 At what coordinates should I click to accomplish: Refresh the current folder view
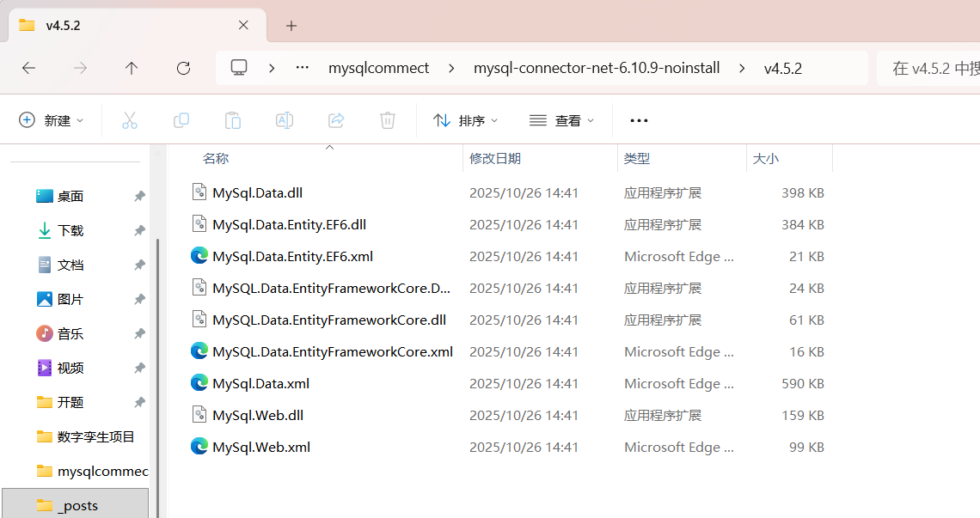183,68
